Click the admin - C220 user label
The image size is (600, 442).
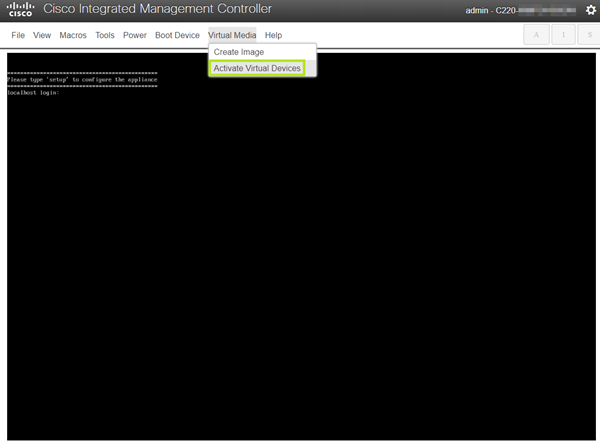[520, 10]
